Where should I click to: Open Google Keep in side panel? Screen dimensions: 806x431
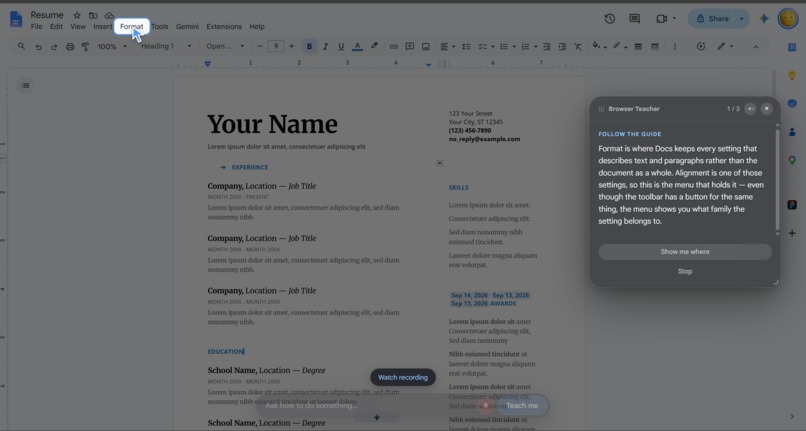point(792,76)
